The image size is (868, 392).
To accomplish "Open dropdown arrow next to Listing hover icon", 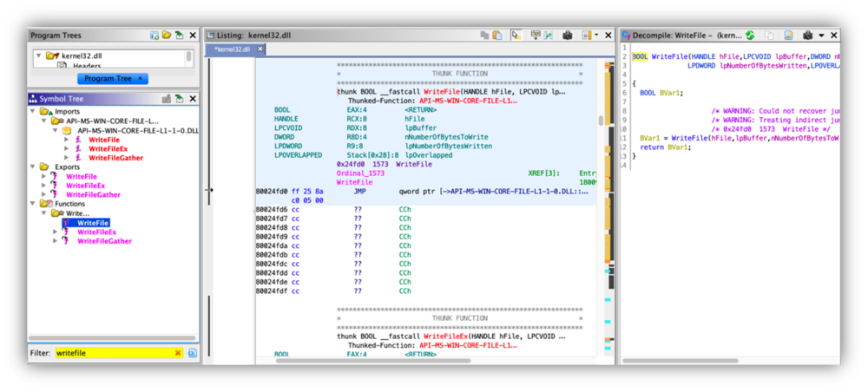I will [x=596, y=36].
